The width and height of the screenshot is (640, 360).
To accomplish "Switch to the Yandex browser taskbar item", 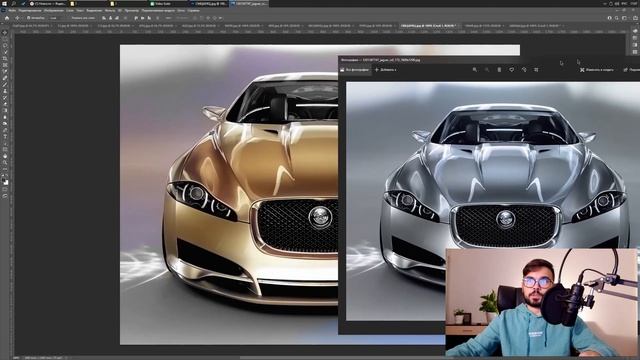I will pyautogui.click(x=48, y=4).
